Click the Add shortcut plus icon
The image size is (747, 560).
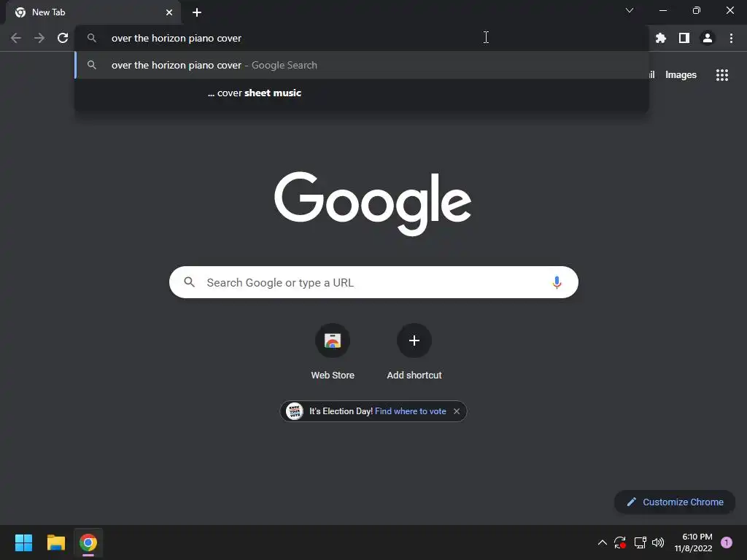click(x=414, y=341)
